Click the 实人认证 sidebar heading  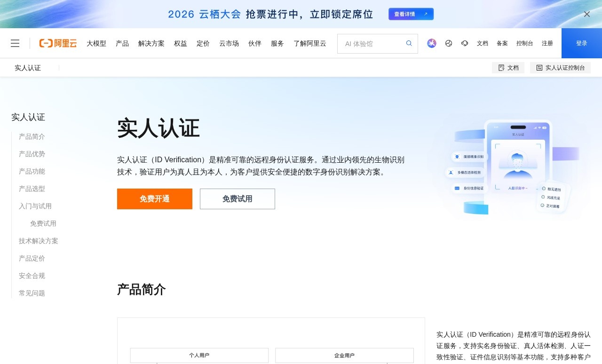tap(28, 117)
